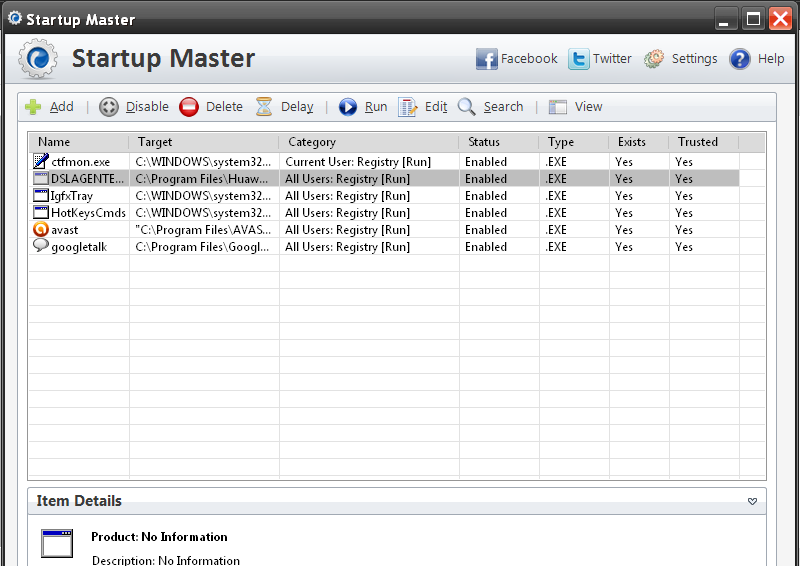The height and width of the screenshot is (566, 800).
Task: Click the IgfxTray row icon
Action: point(41,195)
